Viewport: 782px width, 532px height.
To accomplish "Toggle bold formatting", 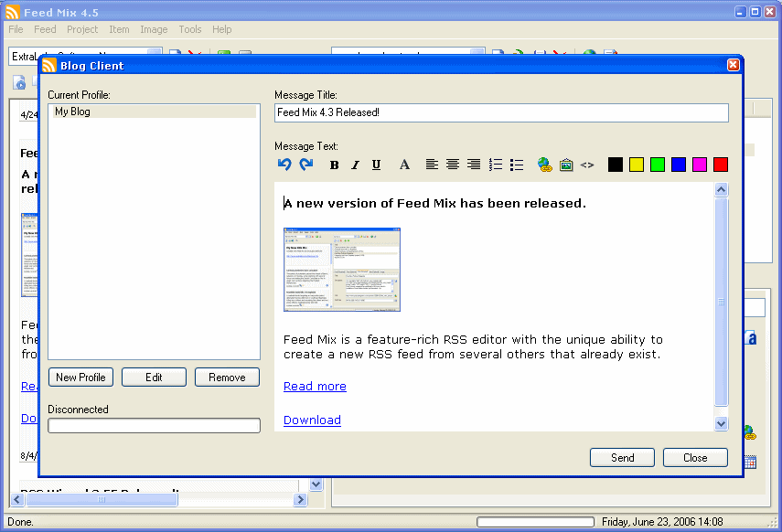I will point(334,165).
